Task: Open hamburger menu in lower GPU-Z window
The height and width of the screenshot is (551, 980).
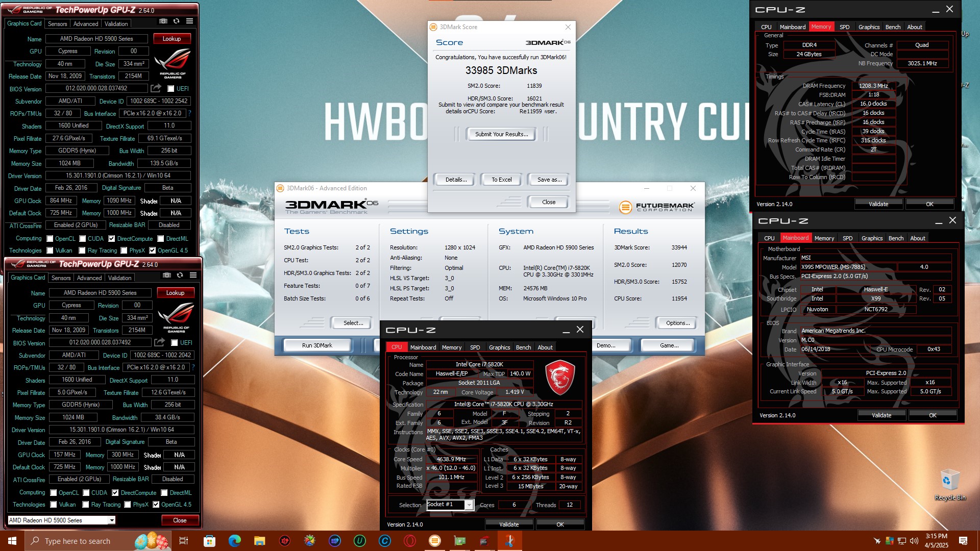Action: (x=193, y=275)
